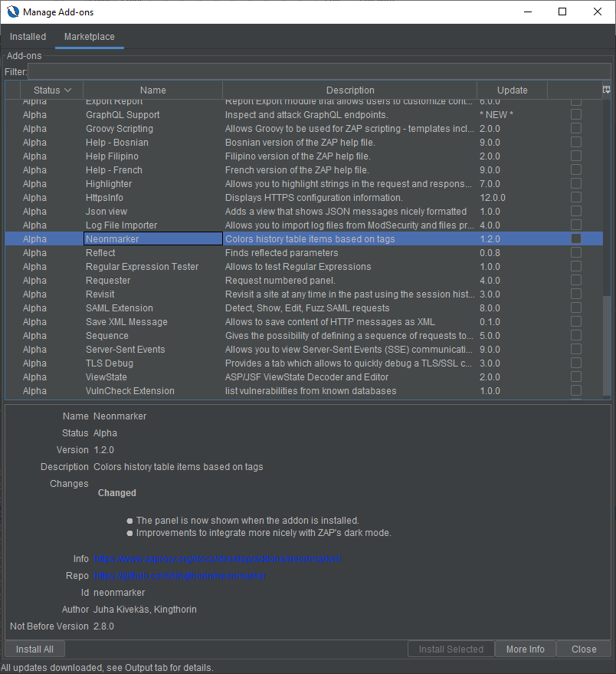Click the ZAP logo in the title bar
616x674 pixels.
(11, 12)
